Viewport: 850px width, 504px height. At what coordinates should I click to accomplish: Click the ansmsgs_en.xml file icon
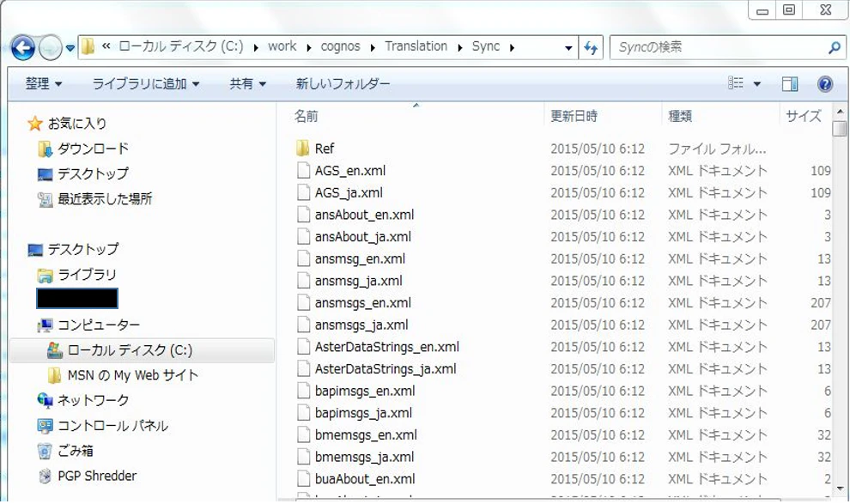303,303
